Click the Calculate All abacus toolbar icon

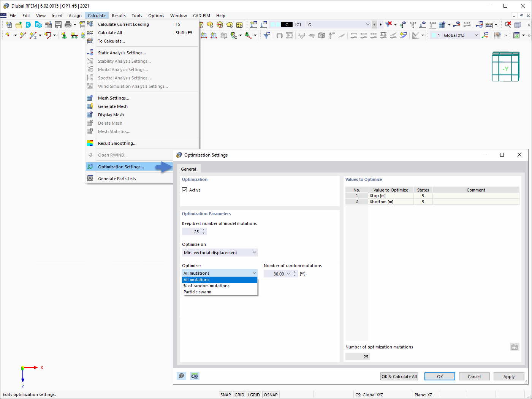click(x=489, y=25)
